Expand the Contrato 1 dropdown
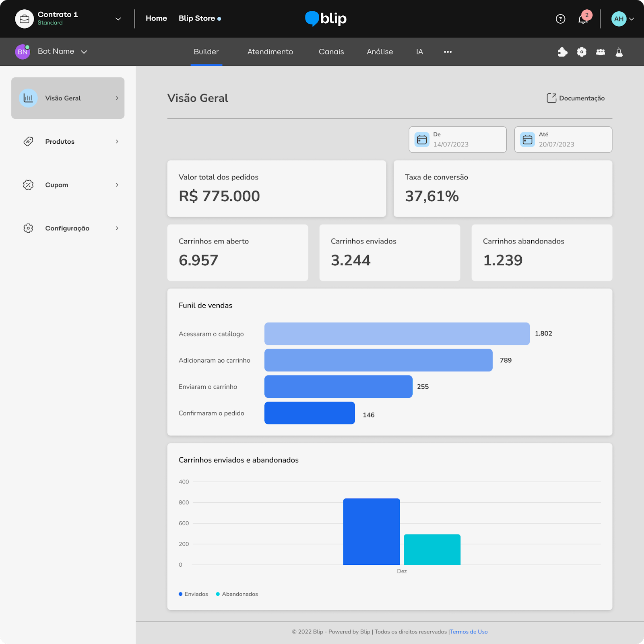The width and height of the screenshot is (644, 644). coord(118,19)
